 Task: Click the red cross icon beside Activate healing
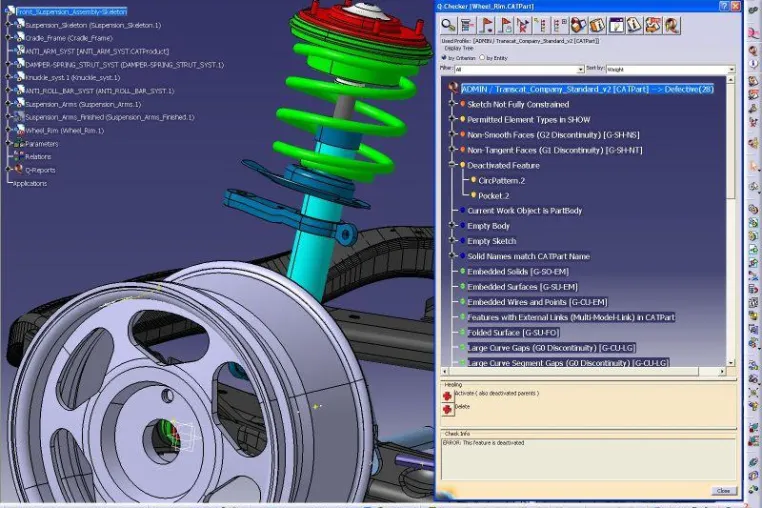447,396
